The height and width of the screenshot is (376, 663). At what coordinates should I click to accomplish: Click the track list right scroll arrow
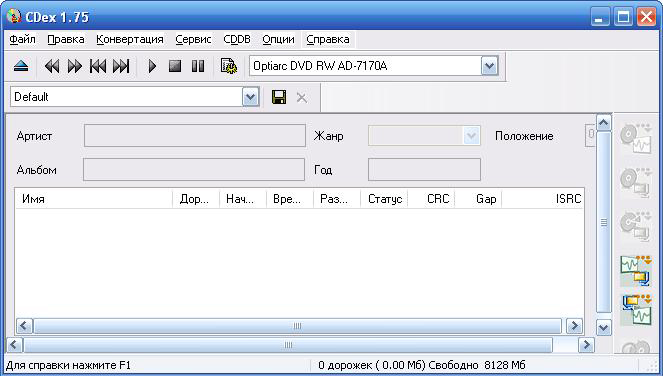point(574,326)
